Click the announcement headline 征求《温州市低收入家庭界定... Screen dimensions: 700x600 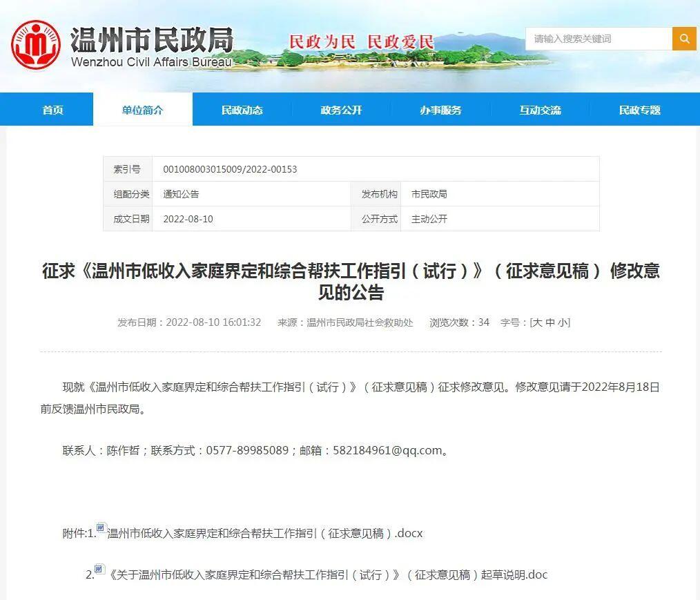click(351, 281)
